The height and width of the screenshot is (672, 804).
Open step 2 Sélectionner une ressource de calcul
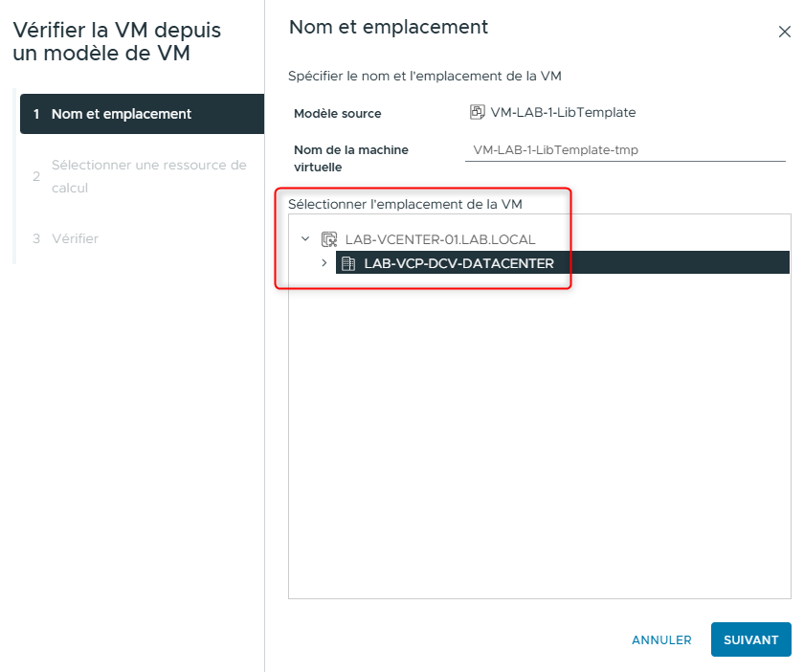click(148, 176)
